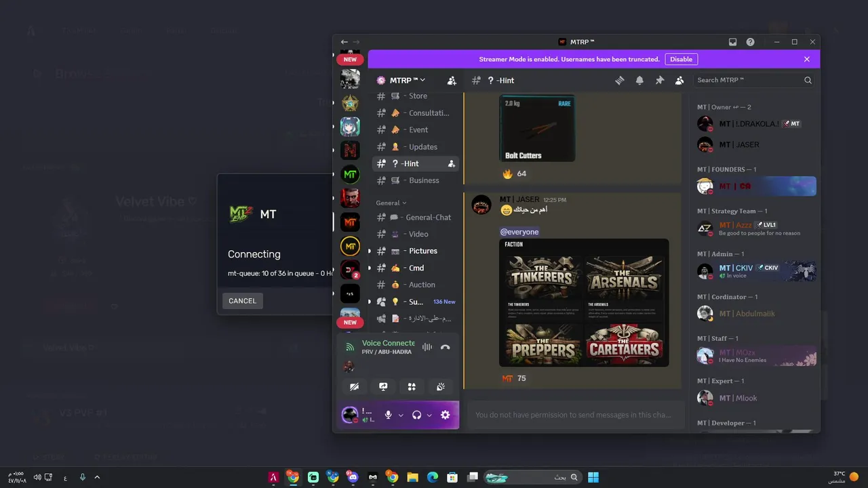The image size is (868, 488).
Task: Select member MT | CKIV in voice
Action: pos(756,271)
